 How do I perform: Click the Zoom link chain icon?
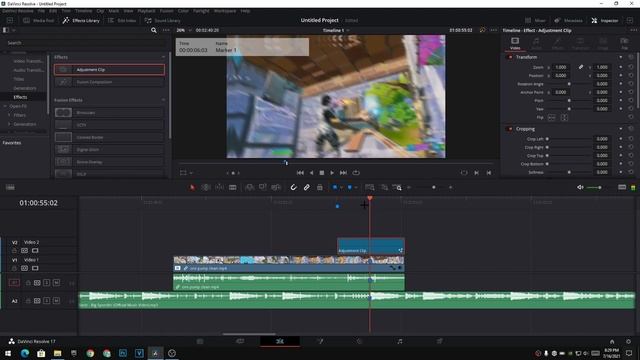[581, 67]
